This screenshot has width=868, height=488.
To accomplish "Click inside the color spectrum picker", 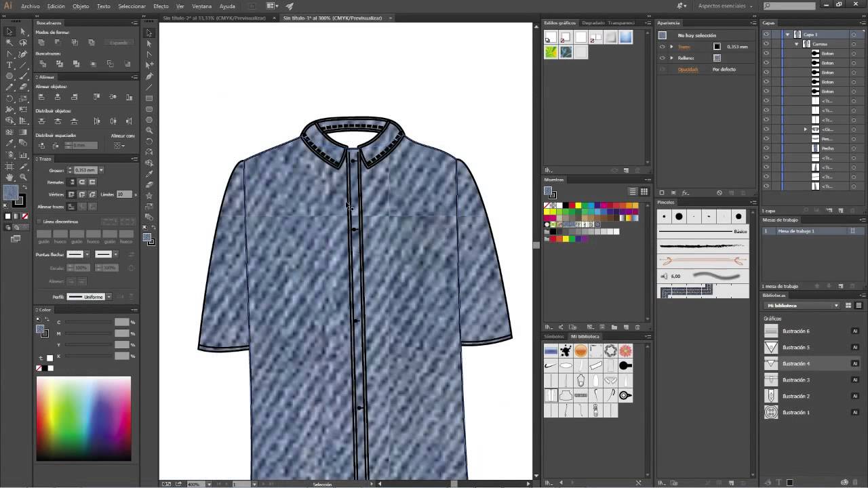I will (83, 419).
